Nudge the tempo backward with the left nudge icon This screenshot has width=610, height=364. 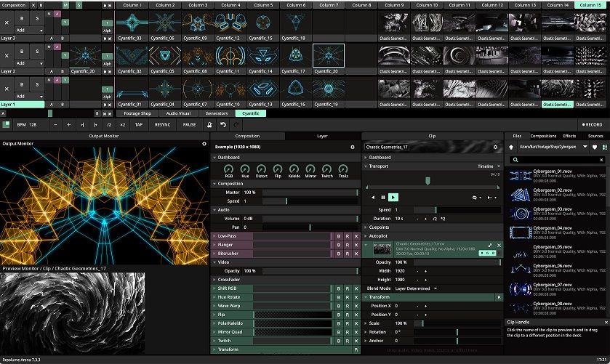point(82,125)
